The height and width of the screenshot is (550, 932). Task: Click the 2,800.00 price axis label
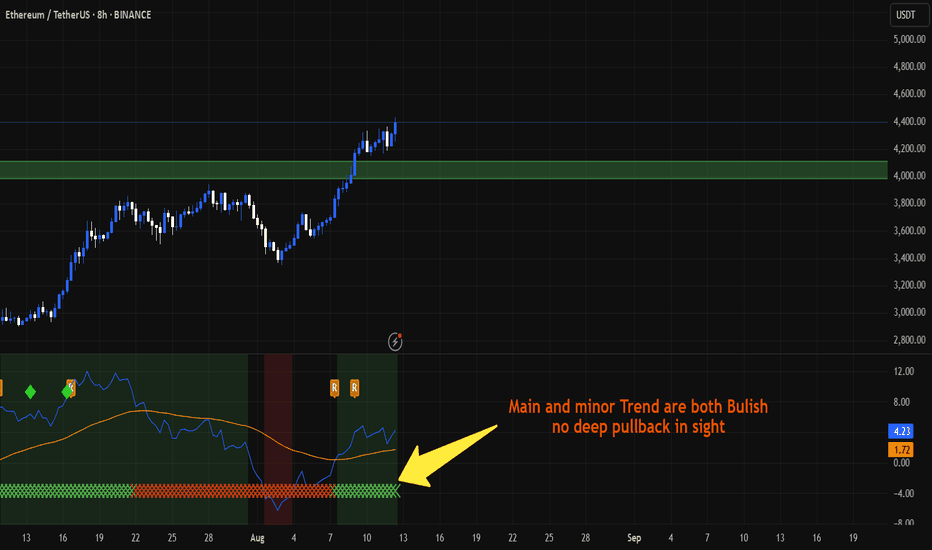tap(909, 340)
